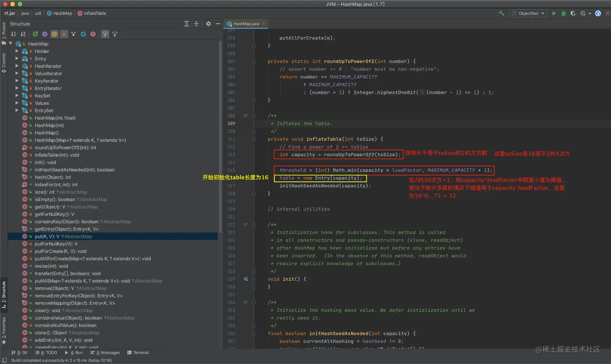Viewport: 611px width, 364px height.
Task: Run ObjectTest with coverage
Action: pos(573,13)
